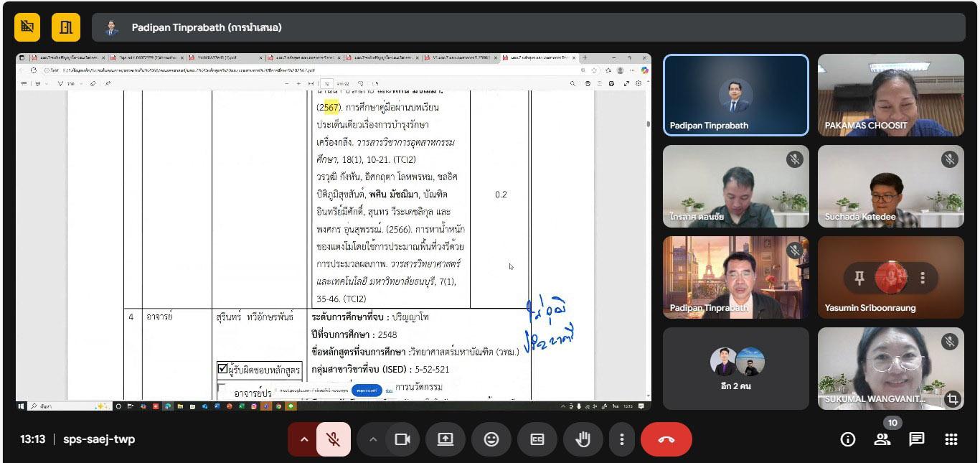Open the Windows Start menu in shared screen
Screen dimensions: 980x463
21,406
